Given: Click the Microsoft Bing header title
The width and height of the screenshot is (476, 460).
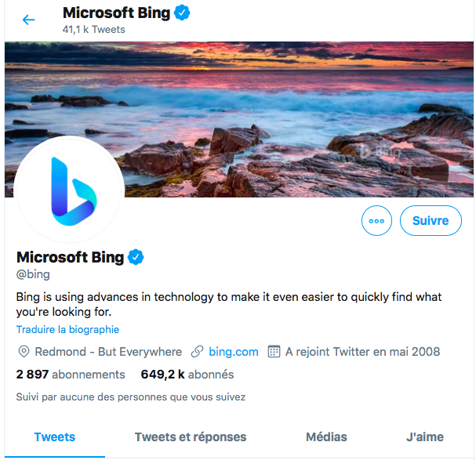Looking at the screenshot, I should click(x=116, y=13).
